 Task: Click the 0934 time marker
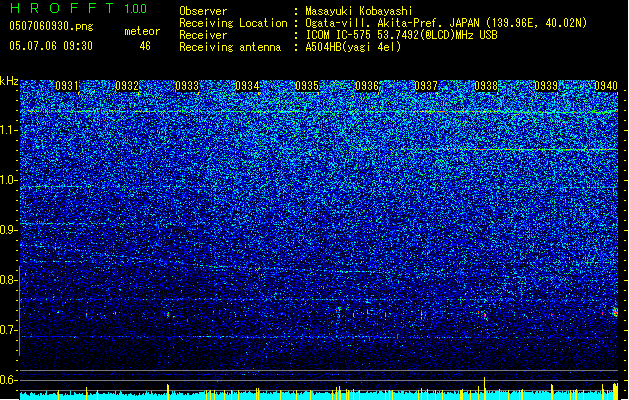(x=247, y=86)
